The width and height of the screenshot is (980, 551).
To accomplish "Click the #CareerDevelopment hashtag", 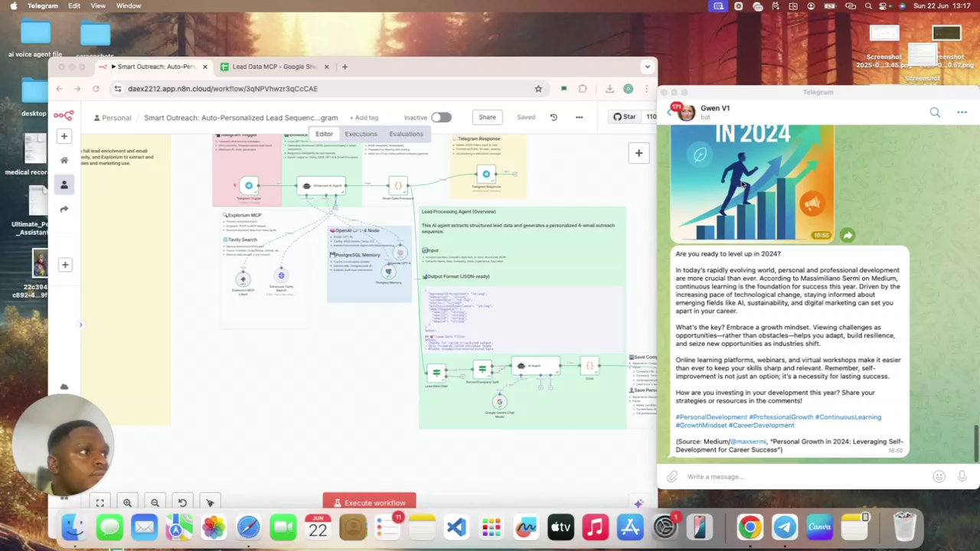I will click(762, 425).
